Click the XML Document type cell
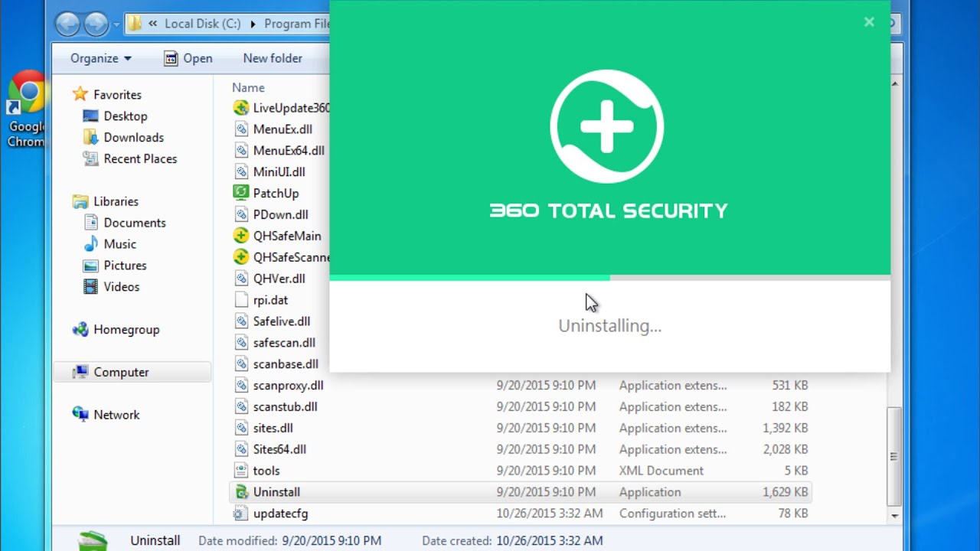 tap(661, 471)
